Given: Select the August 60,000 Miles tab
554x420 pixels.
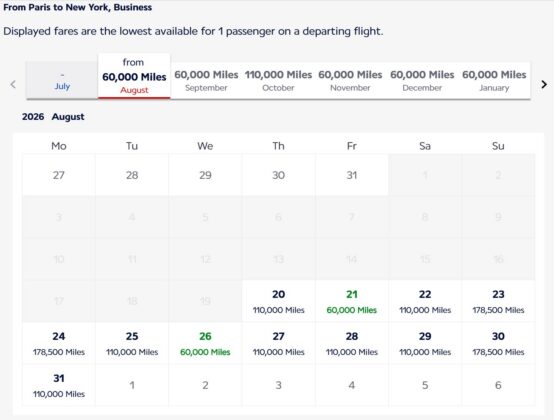Looking at the screenshot, I should [x=134, y=76].
